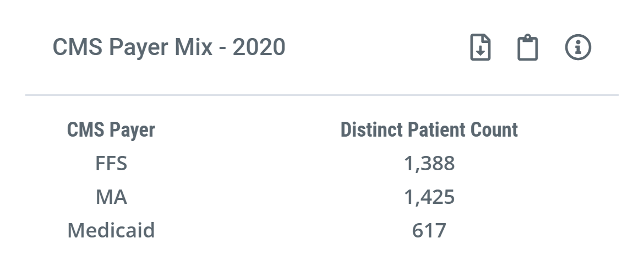Click the divider line below the title

coord(322,95)
